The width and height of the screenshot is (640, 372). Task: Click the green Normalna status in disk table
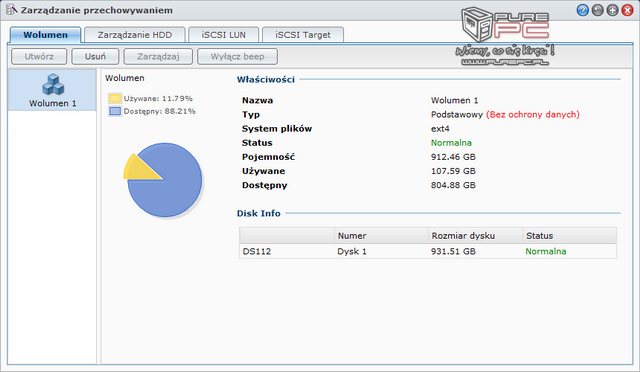(x=546, y=251)
